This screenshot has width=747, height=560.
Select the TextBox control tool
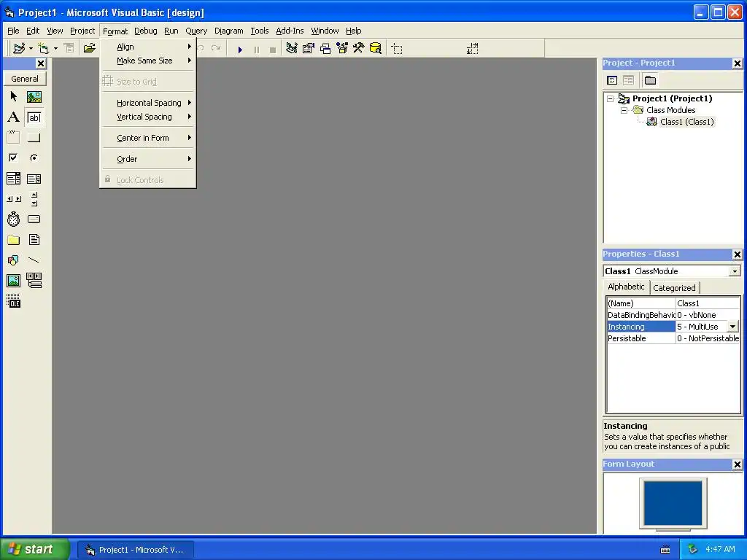click(x=34, y=117)
